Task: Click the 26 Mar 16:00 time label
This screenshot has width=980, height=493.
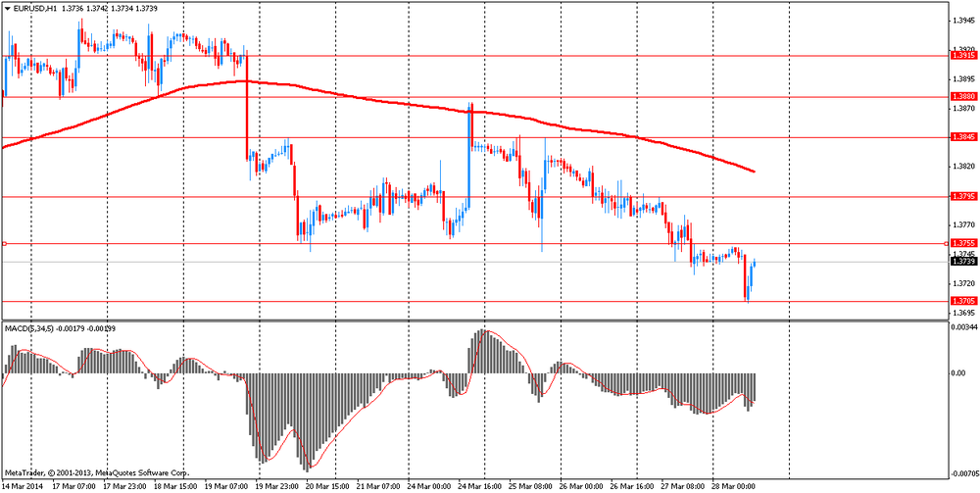Action: click(631, 485)
